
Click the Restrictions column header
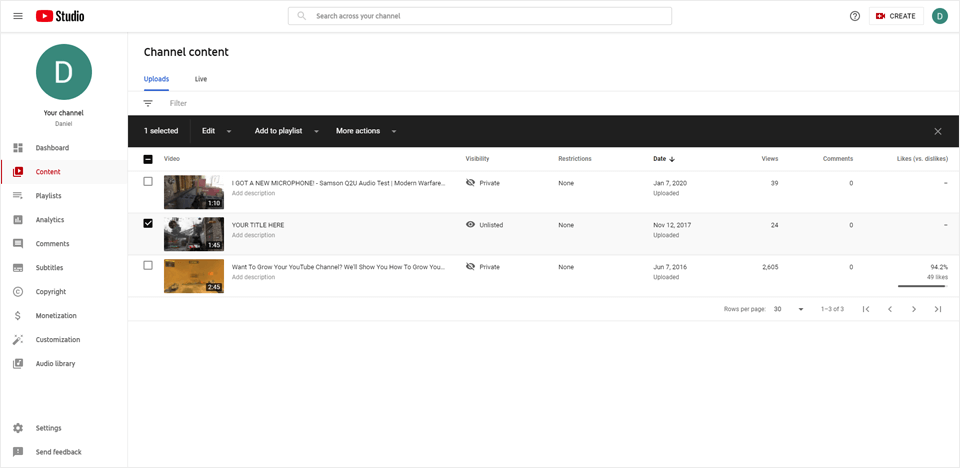[574, 159]
